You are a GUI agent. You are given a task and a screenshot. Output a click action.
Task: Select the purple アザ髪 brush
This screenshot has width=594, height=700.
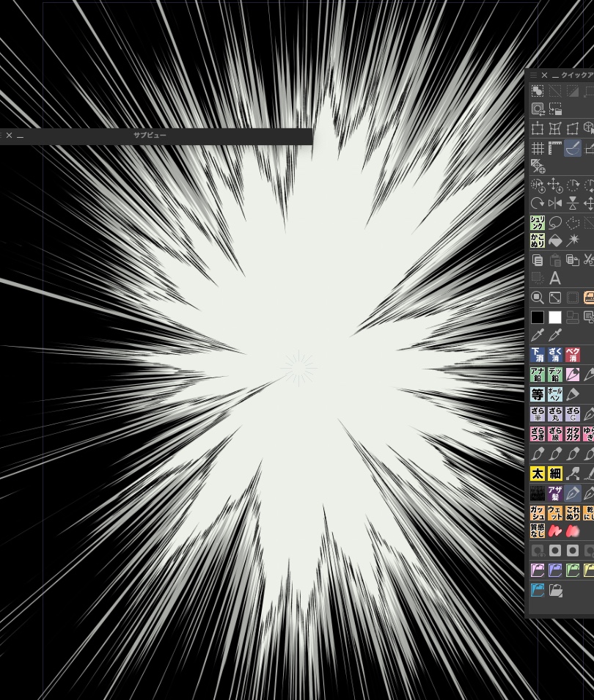point(555,493)
